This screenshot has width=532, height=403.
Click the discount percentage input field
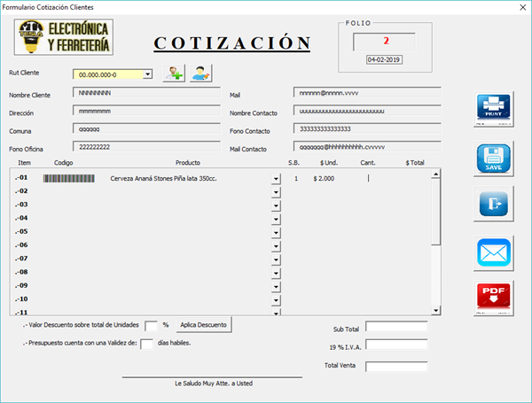[x=151, y=325]
